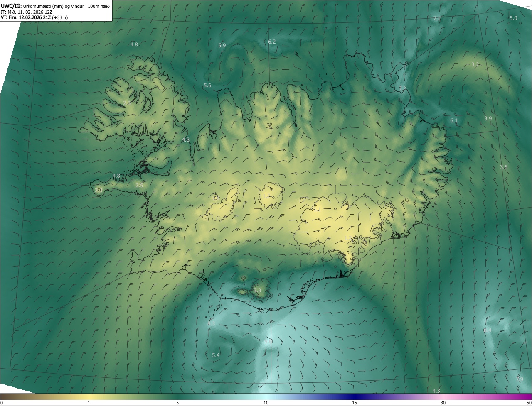532x406 pixels.
Task: Select the 6.1 value label
Action: [454, 120]
